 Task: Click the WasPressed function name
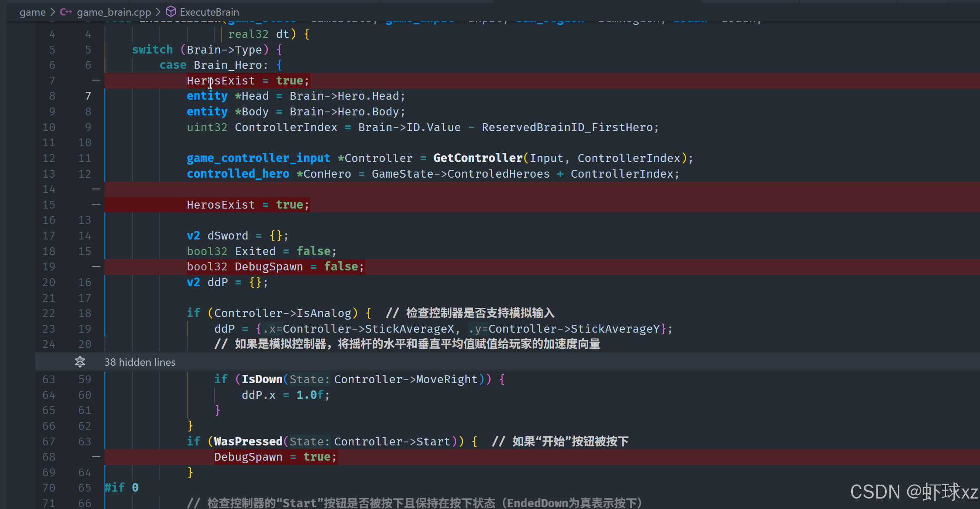coord(248,442)
